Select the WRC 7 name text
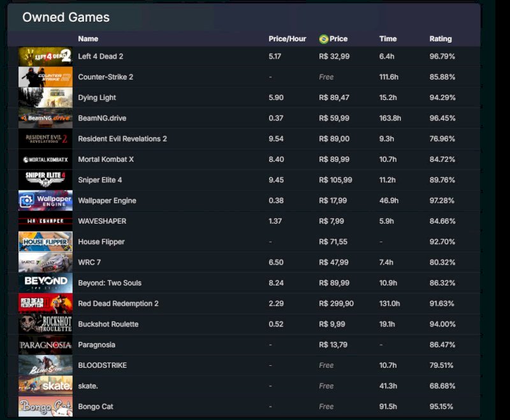 [x=89, y=263]
